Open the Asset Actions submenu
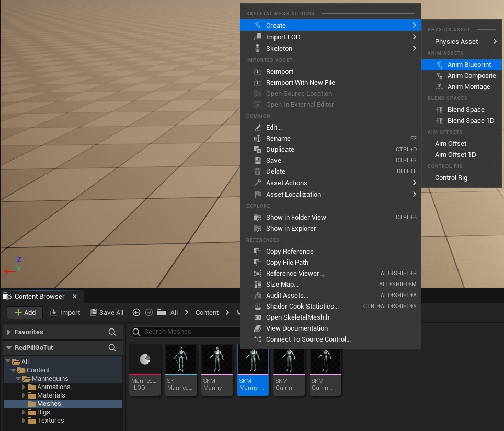Viewport: 504px width, 431px height. coord(287,183)
